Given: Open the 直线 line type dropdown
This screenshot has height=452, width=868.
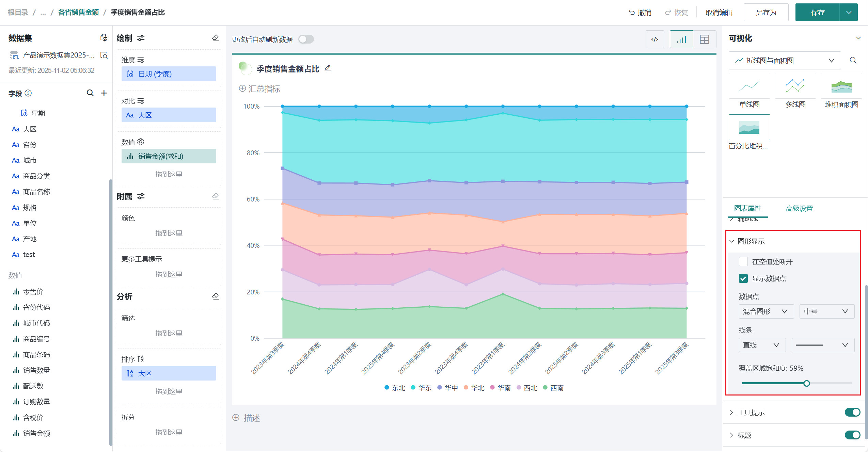Looking at the screenshot, I should [x=762, y=345].
